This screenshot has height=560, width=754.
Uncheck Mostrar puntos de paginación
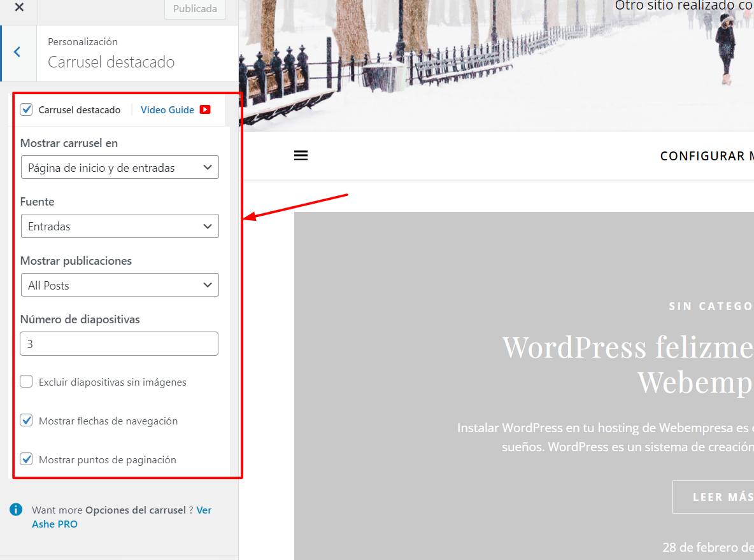coord(27,459)
